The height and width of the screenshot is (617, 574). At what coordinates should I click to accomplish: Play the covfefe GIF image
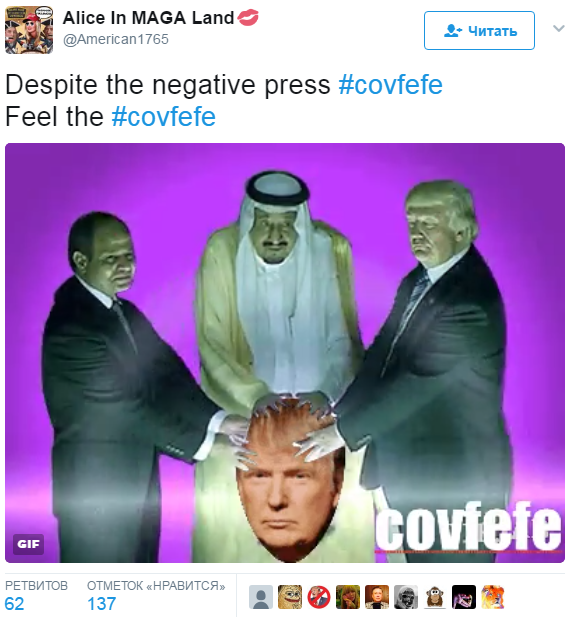coord(285,353)
